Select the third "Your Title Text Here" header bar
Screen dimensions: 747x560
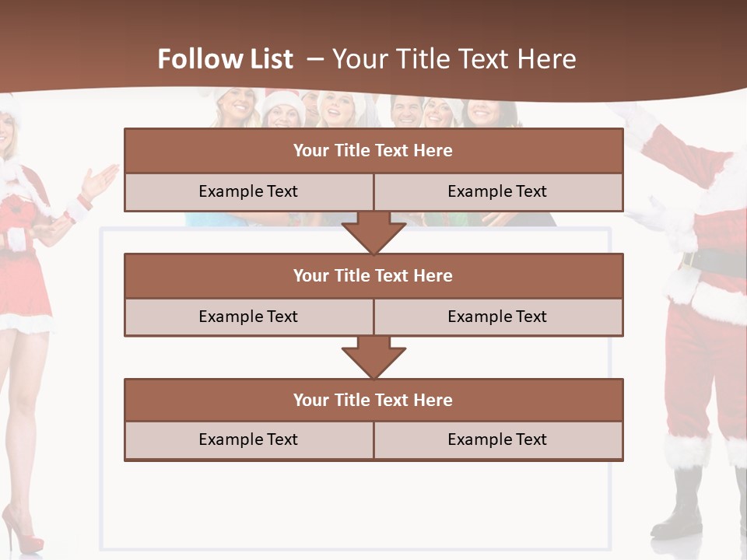(373, 400)
